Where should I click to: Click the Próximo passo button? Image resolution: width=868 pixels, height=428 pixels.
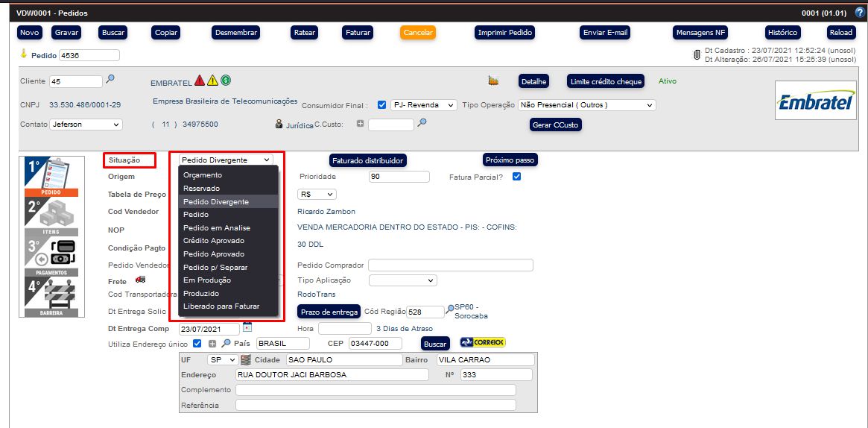pyautogui.click(x=510, y=160)
